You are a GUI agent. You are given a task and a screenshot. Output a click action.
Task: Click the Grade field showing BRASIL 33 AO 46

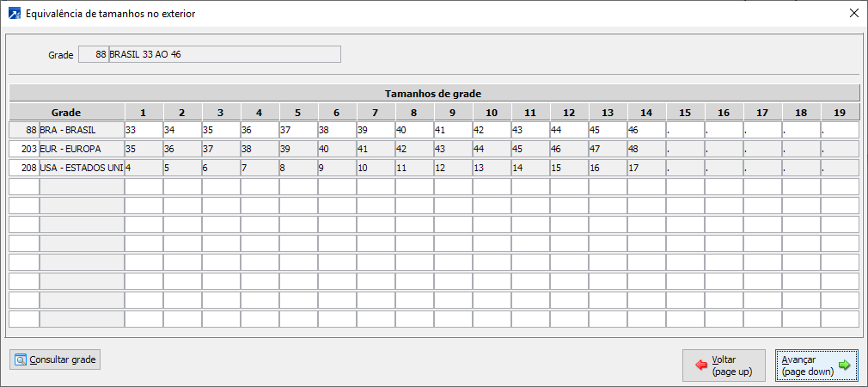224,54
